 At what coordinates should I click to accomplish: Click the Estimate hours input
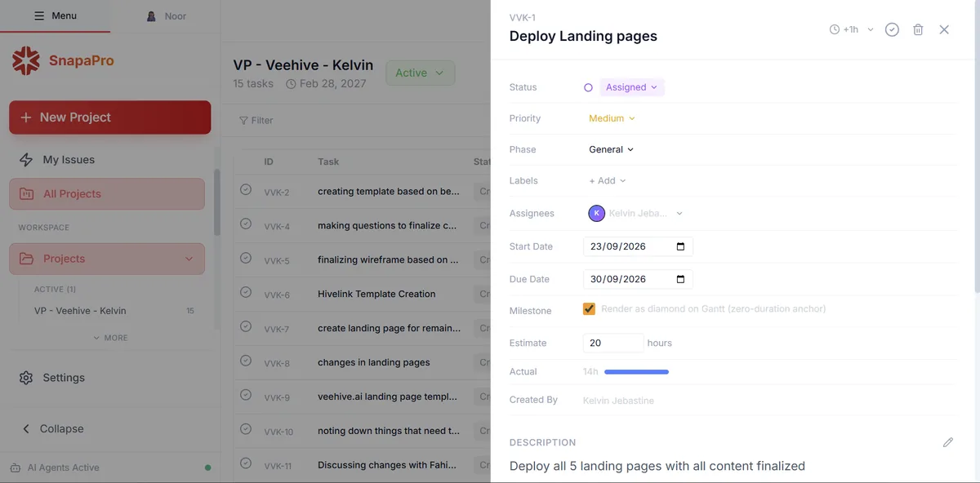click(x=613, y=343)
